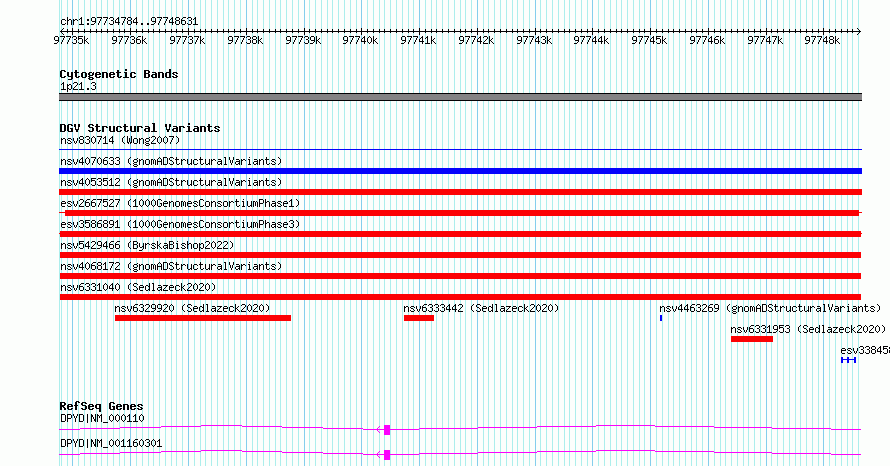Viewport: 890px width, 466px height.
Task: Select the small blue esv33845 variant glyph
Action: click(849, 360)
